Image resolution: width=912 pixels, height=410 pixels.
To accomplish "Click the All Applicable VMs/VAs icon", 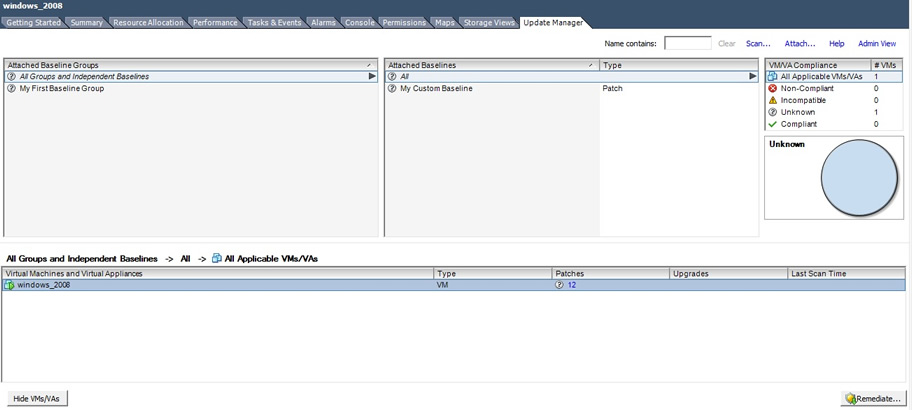I will coord(772,76).
